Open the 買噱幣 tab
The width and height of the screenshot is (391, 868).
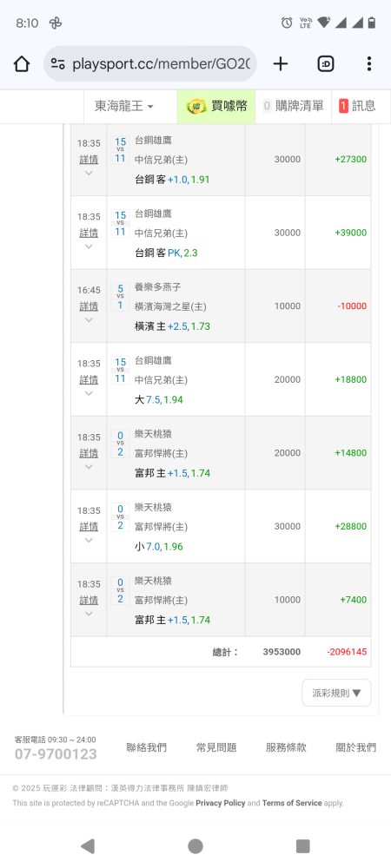click(216, 106)
